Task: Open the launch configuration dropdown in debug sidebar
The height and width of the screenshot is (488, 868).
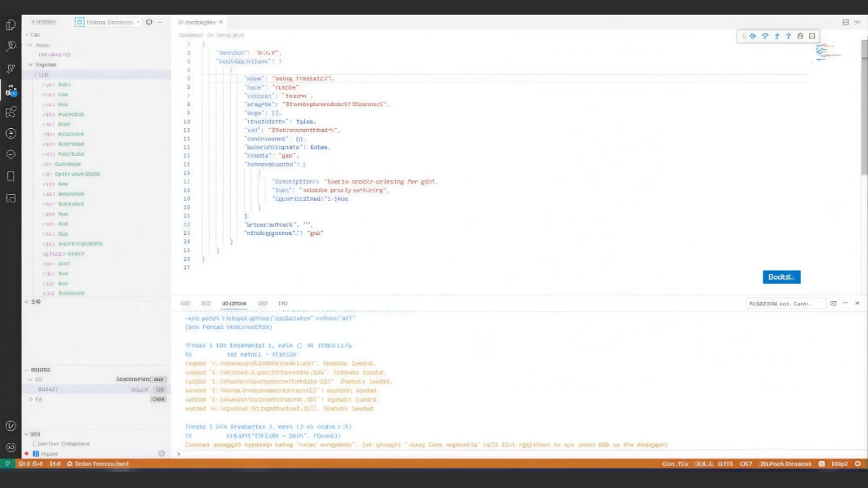Action: [x=108, y=22]
